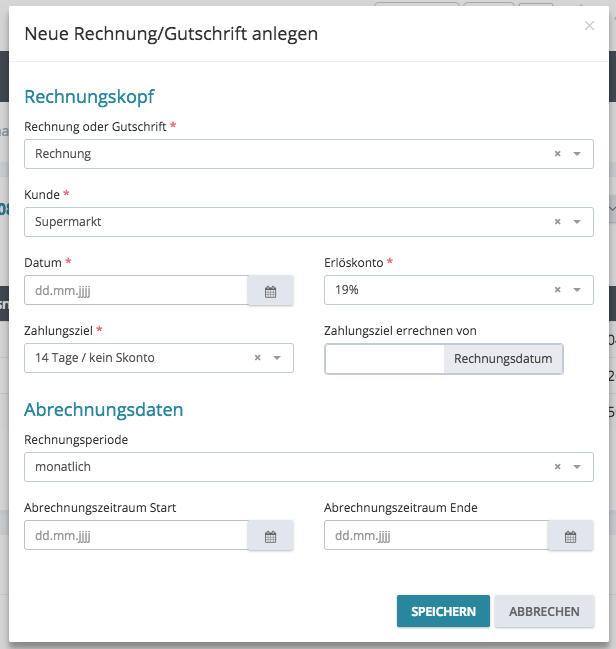This screenshot has width=616, height=649.
Task: Expand the Rechnungsperiode dropdown
Action: point(577,467)
